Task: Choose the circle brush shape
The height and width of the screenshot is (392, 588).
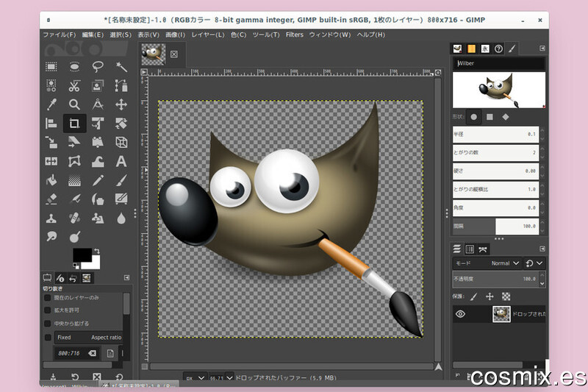Action: click(x=473, y=117)
